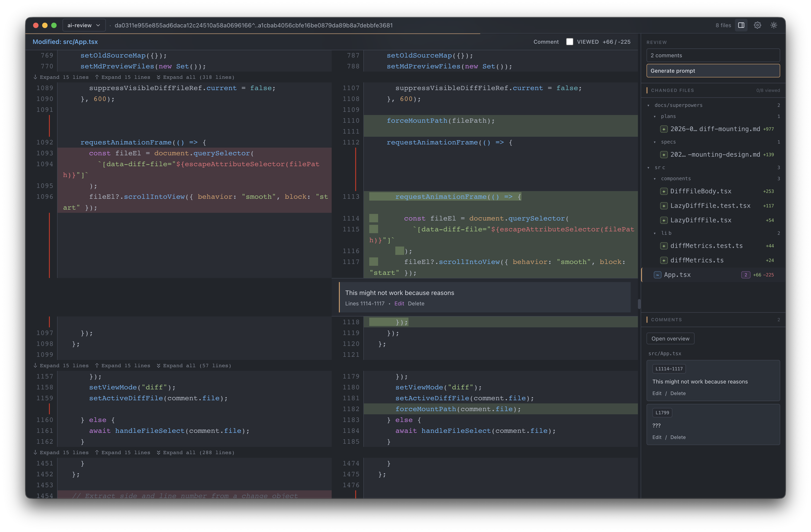Click the added-file icon beside LazyDiffFile.test.tsx
Screen dimensions: 811x532
(x=664, y=206)
